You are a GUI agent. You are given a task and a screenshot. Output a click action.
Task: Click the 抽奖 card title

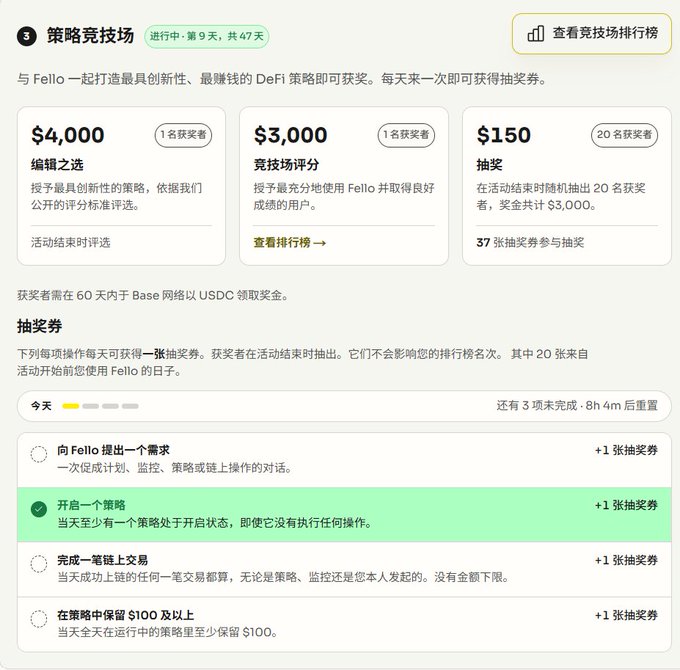(x=489, y=165)
